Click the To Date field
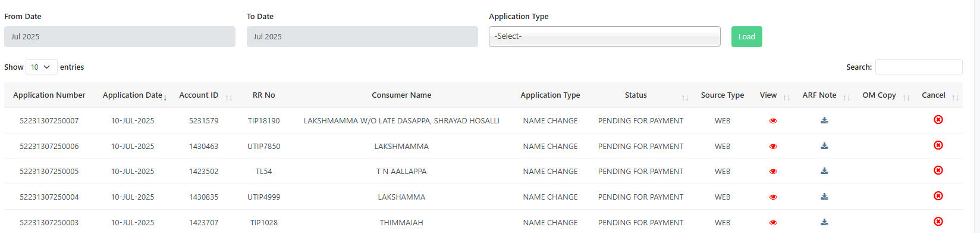The height and width of the screenshot is (233, 980). pyautogui.click(x=362, y=36)
